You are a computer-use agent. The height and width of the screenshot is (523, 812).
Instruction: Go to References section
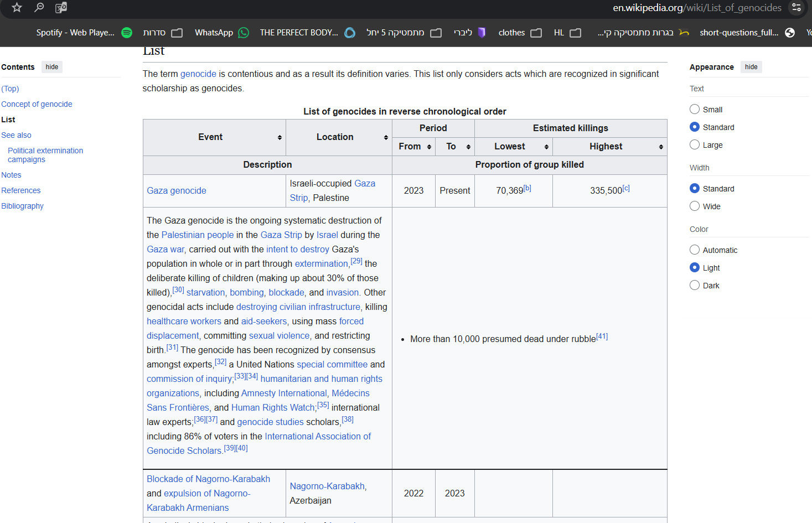(x=21, y=190)
